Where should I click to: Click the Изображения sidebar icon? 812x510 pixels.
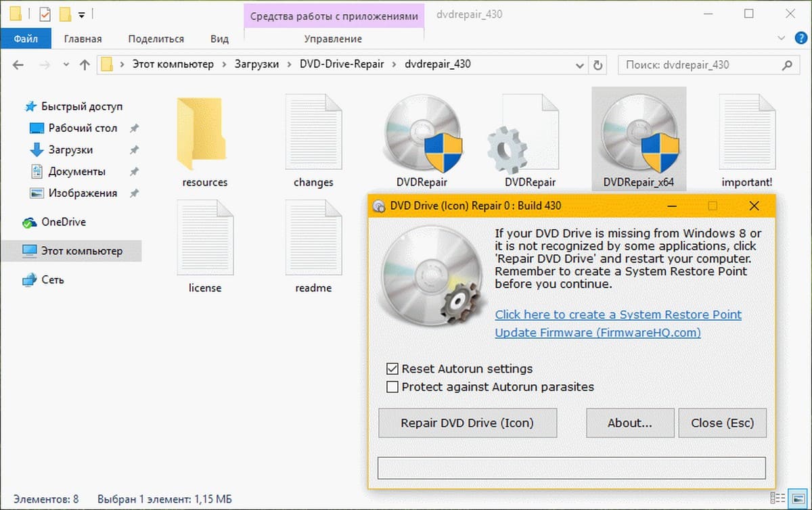click(x=37, y=193)
